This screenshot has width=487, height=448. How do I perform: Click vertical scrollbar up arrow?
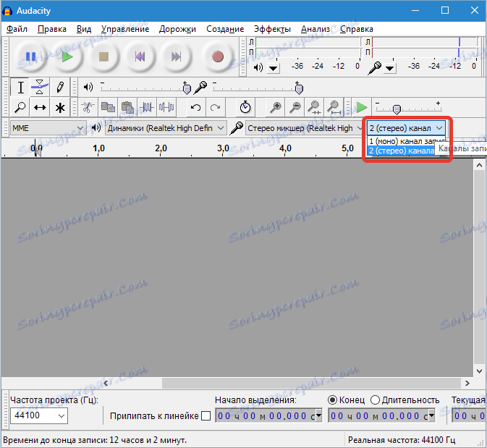pos(479,165)
